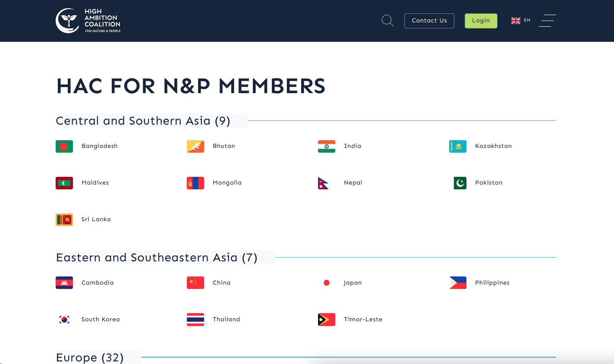Select the Maldives country name

[x=95, y=183]
